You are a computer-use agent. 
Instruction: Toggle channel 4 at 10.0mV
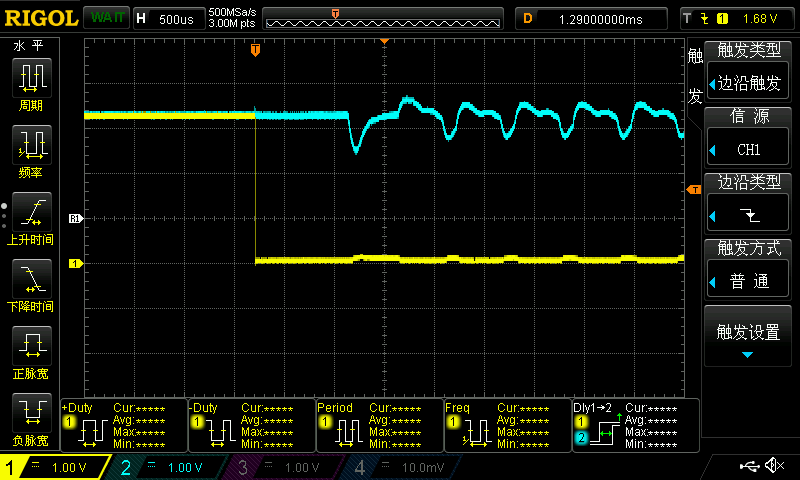coord(403,467)
